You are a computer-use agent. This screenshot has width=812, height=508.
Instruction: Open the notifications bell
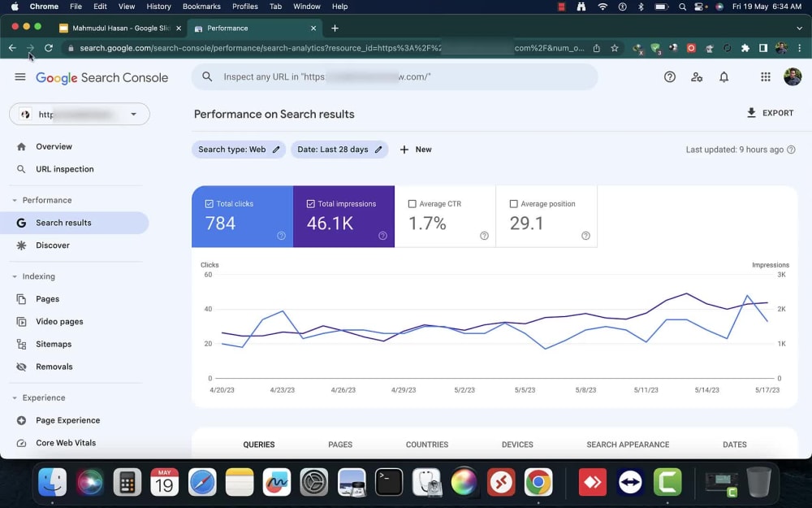tap(724, 77)
